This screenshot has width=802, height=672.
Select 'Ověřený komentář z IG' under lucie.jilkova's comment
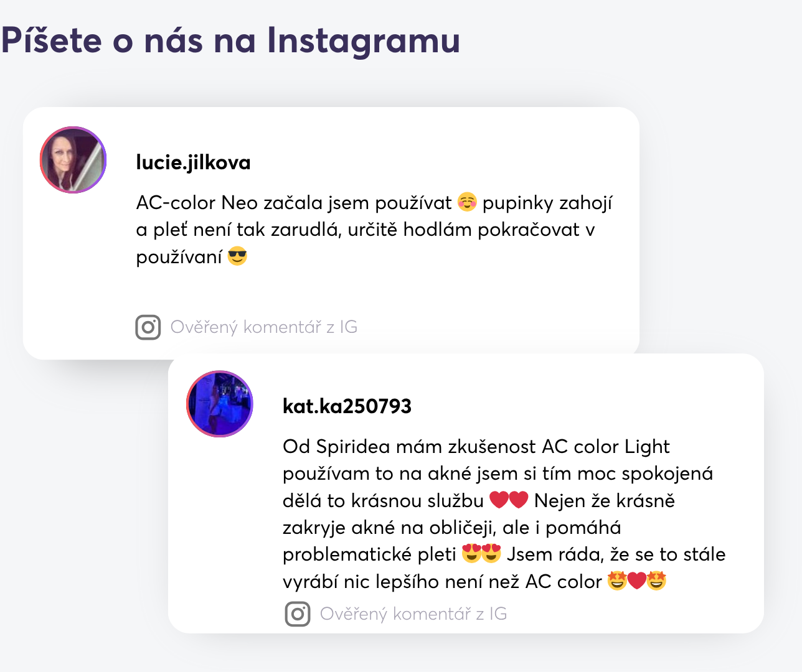pos(264,327)
